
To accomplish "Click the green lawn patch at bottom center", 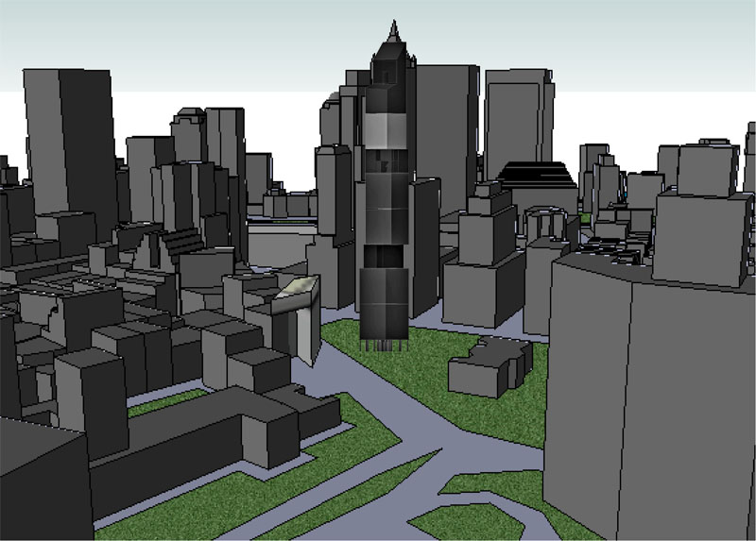I will (x=463, y=522).
